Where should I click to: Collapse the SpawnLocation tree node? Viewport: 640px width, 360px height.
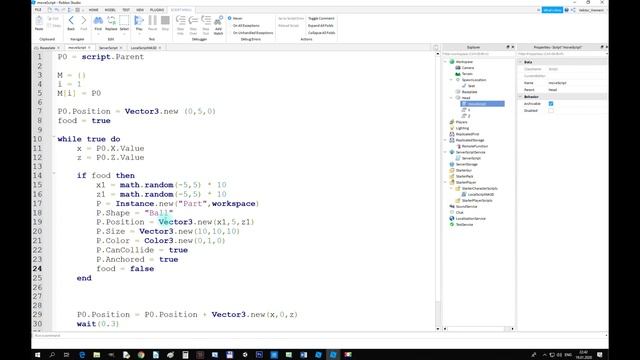point(451,80)
